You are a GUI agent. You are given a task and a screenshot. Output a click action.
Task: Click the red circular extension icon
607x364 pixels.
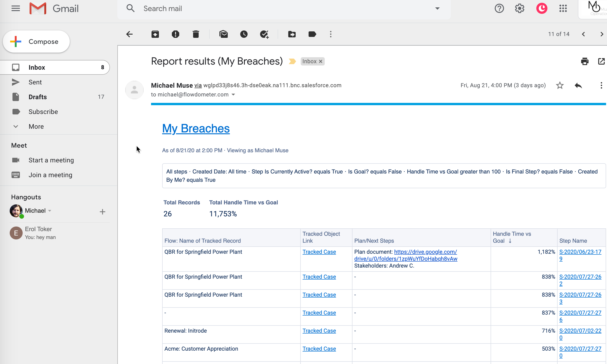point(542,9)
